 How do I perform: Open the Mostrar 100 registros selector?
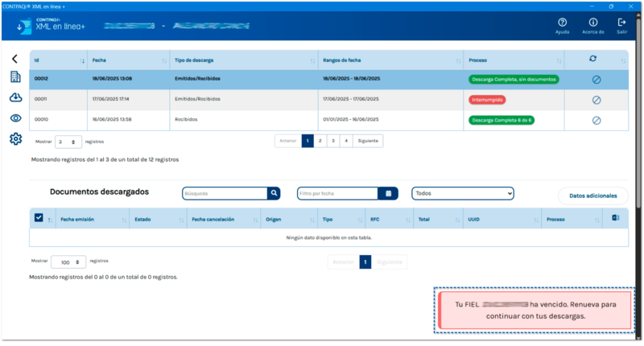coord(68,262)
